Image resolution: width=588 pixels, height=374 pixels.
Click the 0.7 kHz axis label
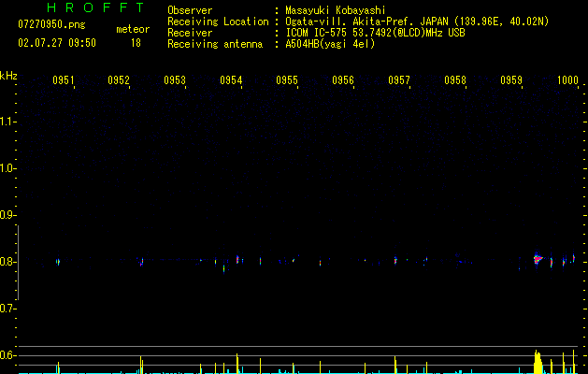(x=7, y=309)
